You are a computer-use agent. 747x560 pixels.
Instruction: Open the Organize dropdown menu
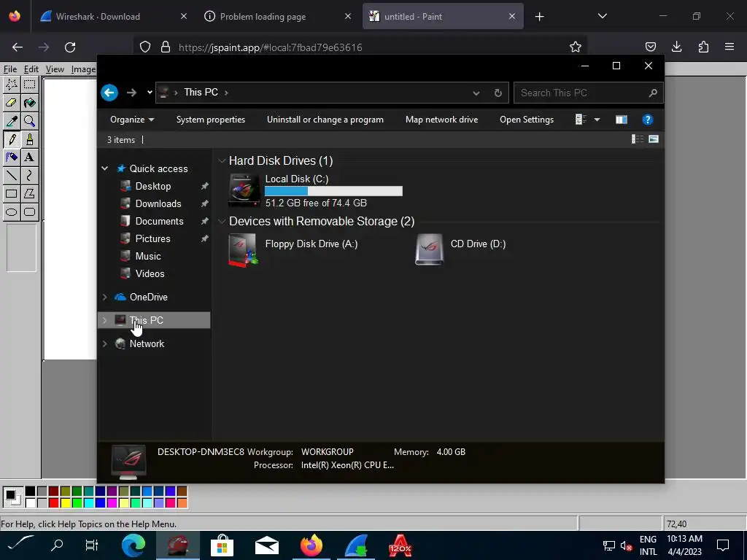132,120
